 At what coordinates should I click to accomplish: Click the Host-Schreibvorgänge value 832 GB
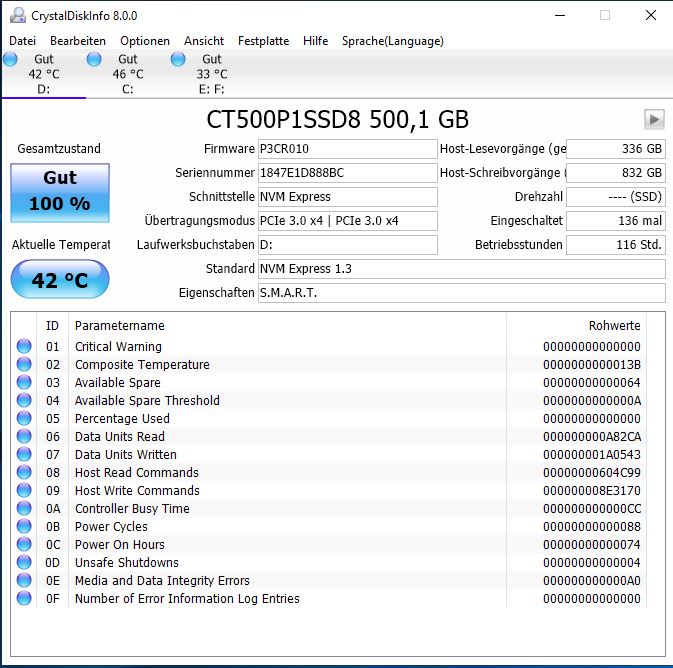[616, 173]
